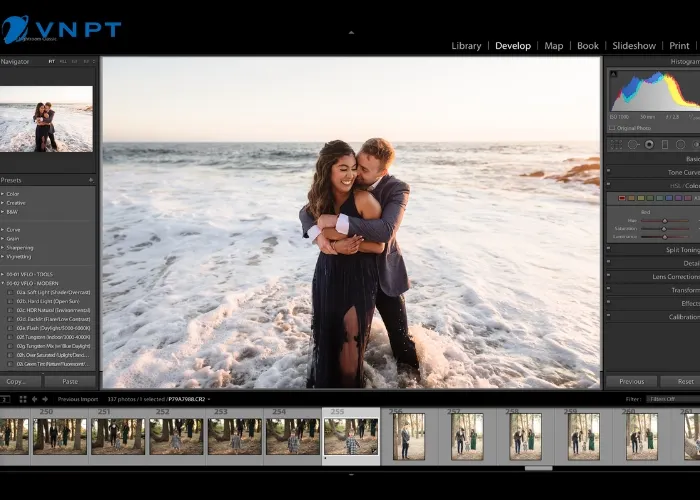This screenshot has height=500, width=700.
Task: Expand the Color preset group
Action: click(x=3, y=194)
